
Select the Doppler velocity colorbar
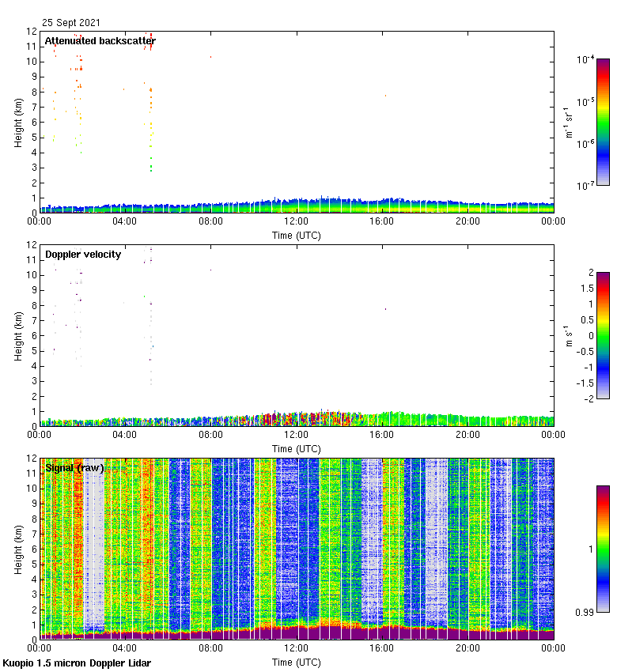pos(602,335)
